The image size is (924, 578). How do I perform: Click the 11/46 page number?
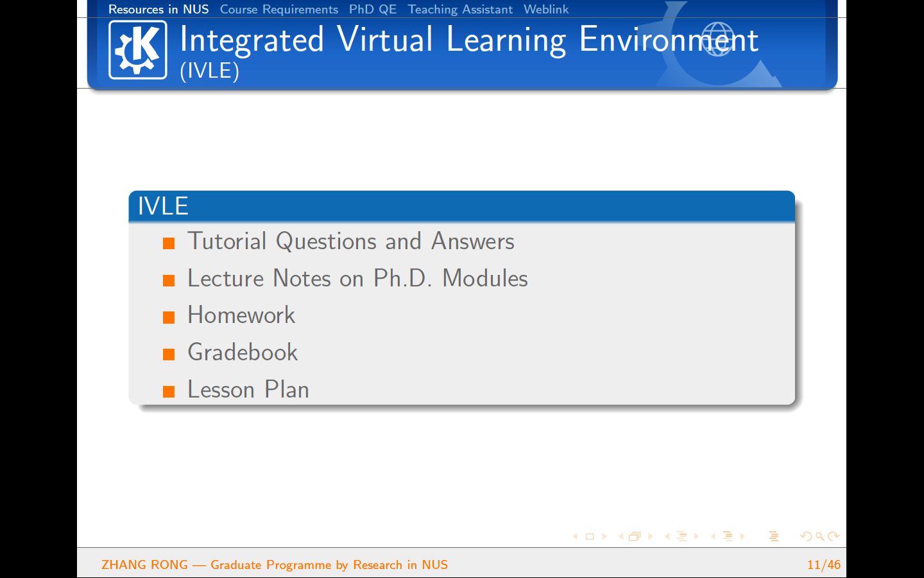point(823,565)
